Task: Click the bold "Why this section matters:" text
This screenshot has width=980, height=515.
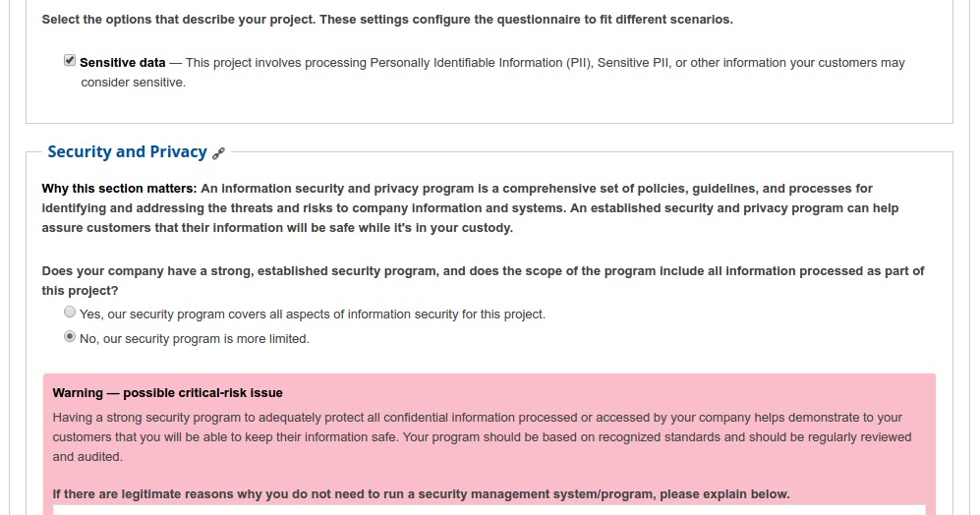Action: click(119, 189)
